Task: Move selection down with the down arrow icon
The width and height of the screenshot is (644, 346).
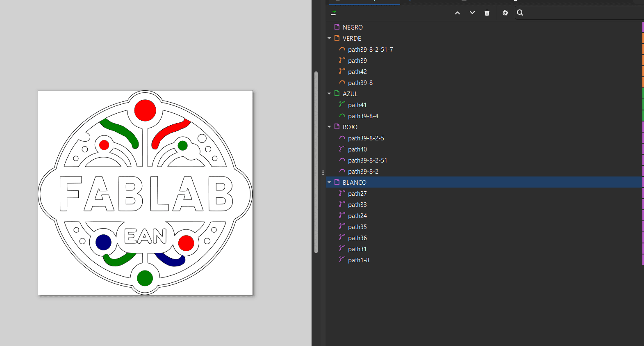Action: pyautogui.click(x=472, y=13)
